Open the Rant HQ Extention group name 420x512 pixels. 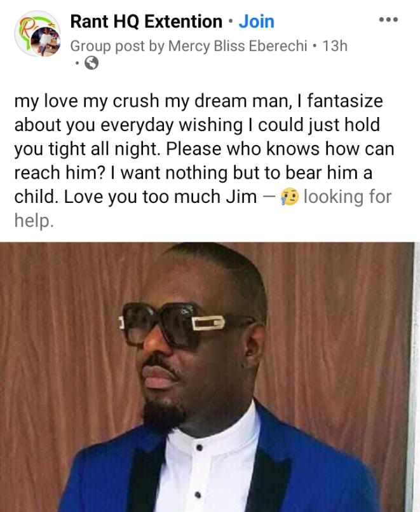tap(146, 22)
